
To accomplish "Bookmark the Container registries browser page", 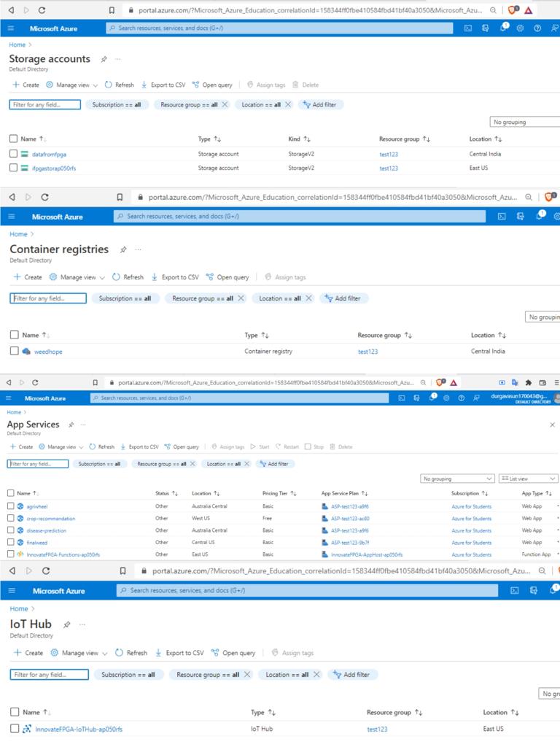I will click(120, 197).
